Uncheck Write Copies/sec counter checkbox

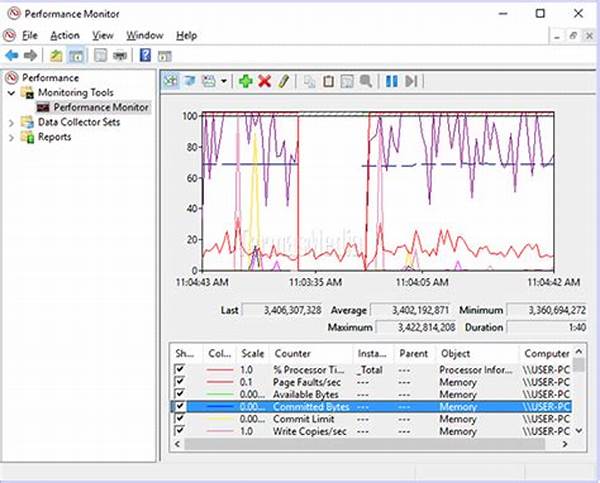(179, 431)
